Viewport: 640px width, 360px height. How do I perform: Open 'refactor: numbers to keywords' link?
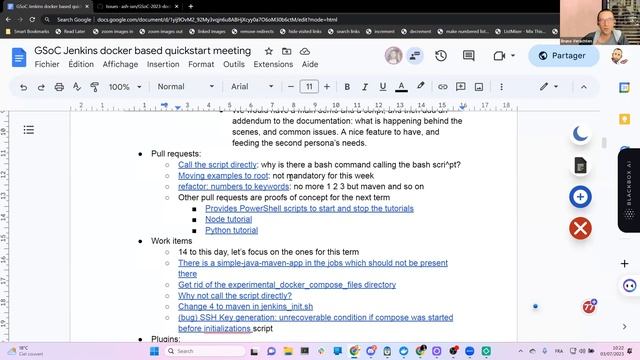pos(233,187)
